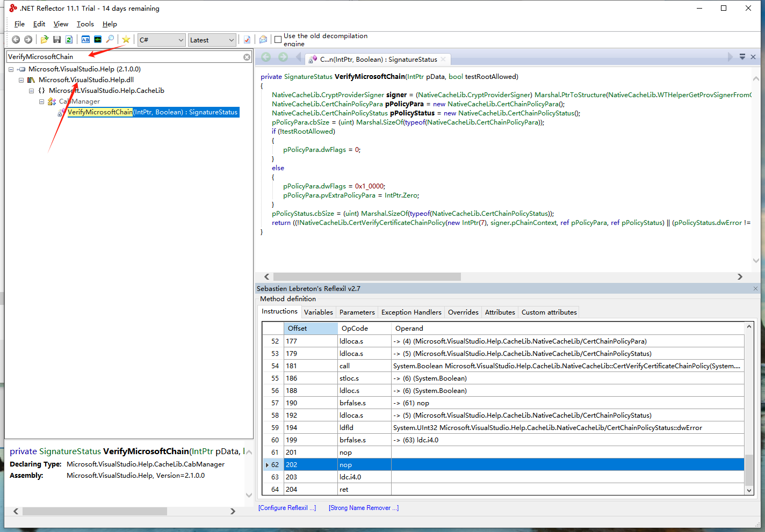Switch to the Attributes tab

point(500,312)
